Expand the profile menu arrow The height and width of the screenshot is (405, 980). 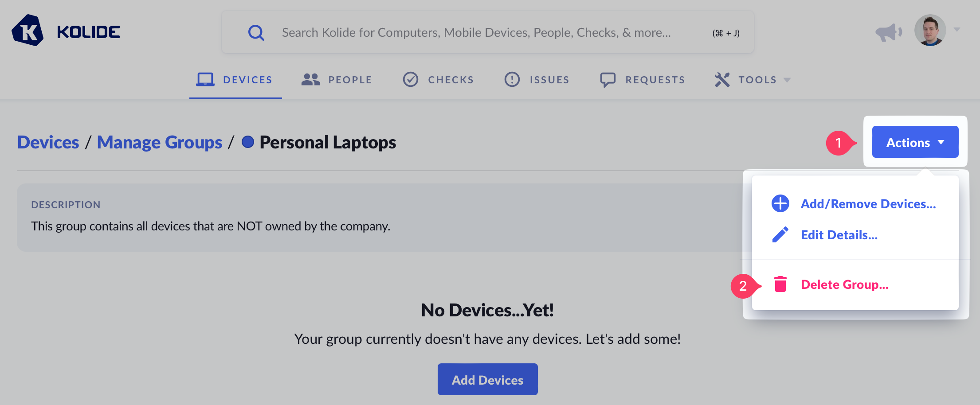(x=957, y=30)
